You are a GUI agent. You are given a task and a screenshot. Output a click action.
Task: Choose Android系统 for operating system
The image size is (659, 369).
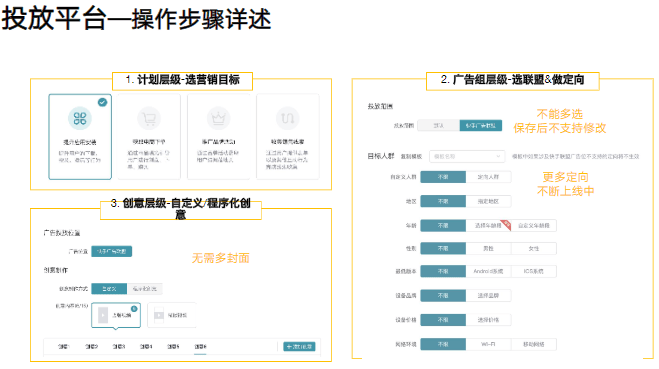[x=488, y=271]
